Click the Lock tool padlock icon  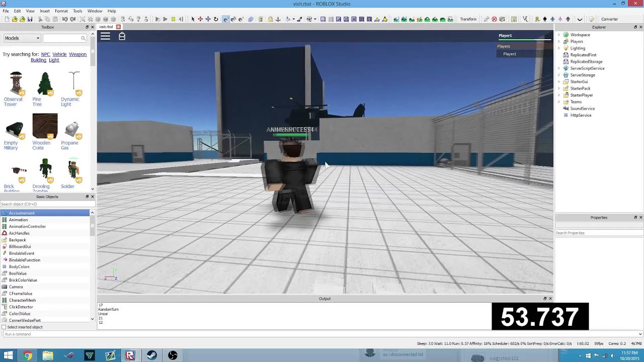[x=270, y=19]
